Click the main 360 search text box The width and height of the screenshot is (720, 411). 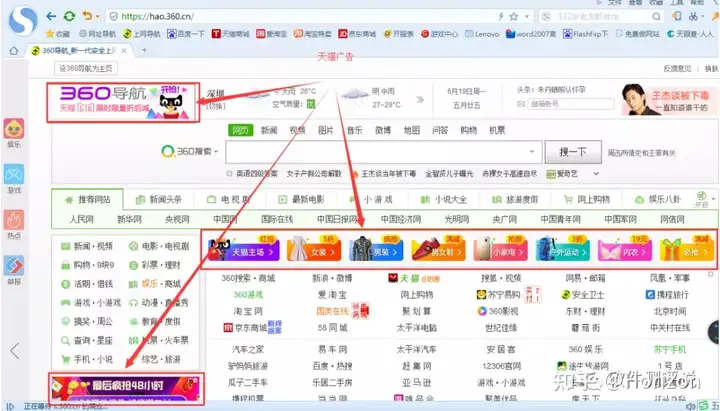point(383,152)
